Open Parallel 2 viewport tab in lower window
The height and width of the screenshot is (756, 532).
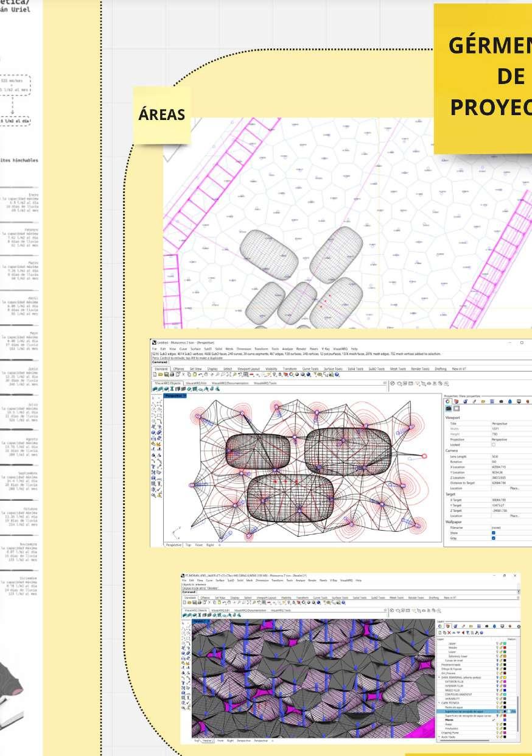click(x=209, y=740)
